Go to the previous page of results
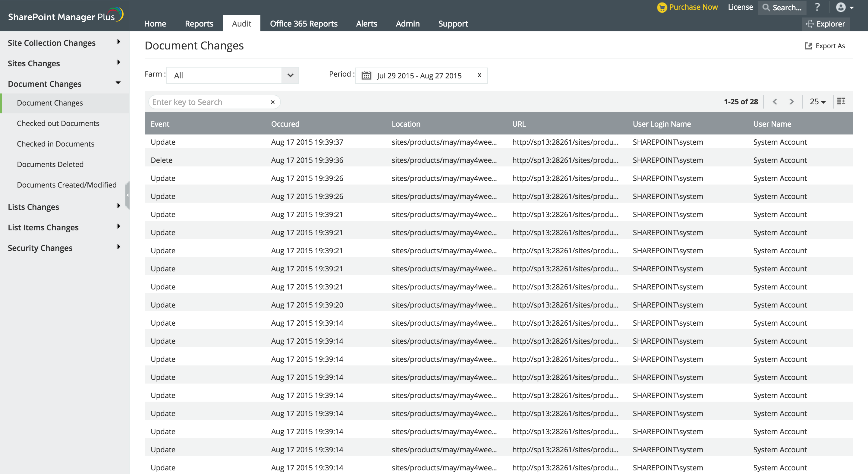 [775, 102]
